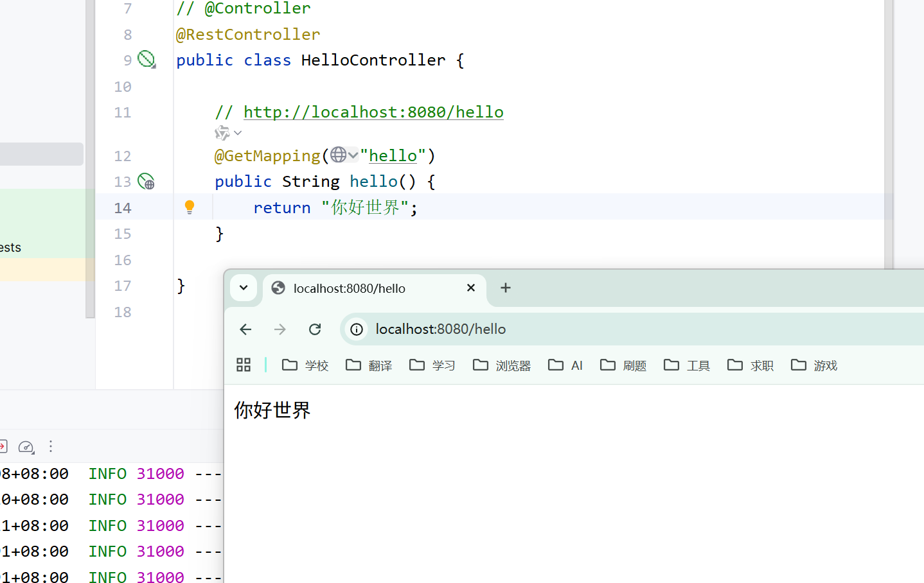
Task: Open a new browser tab with the plus button
Action: point(505,288)
